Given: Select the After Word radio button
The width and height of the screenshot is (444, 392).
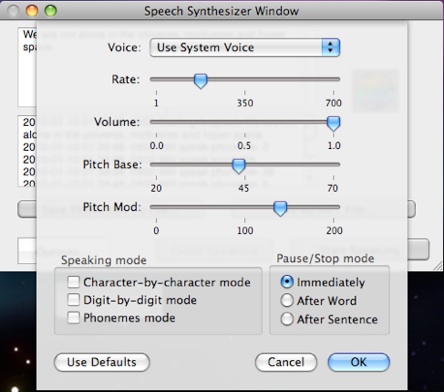Looking at the screenshot, I should (287, 300).
